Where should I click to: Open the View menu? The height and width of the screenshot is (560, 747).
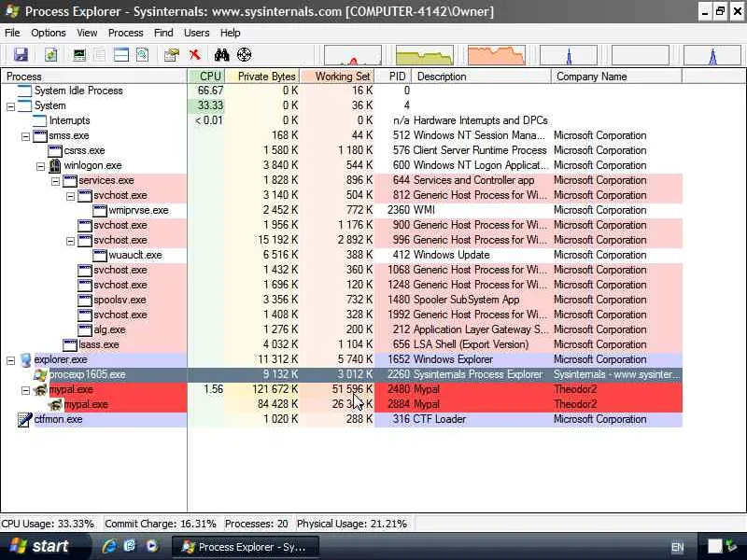click(x=87, y=33)
